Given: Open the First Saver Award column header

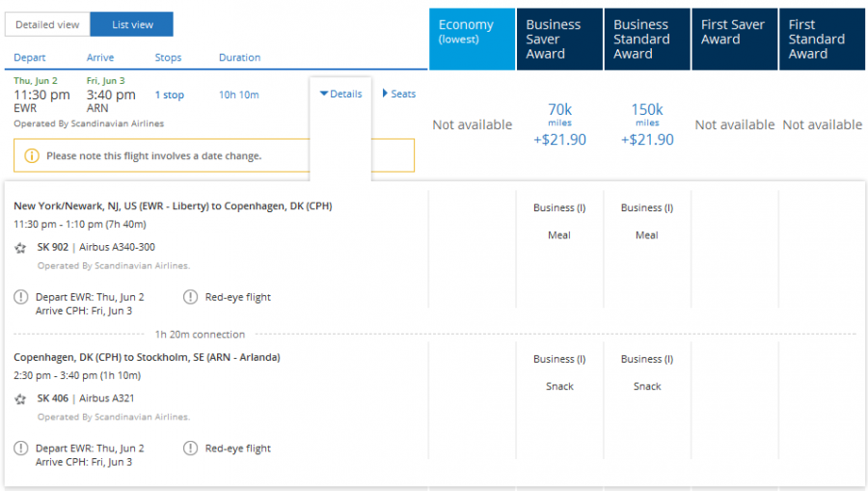Looking at the screenshot, I should coord(734,39).
